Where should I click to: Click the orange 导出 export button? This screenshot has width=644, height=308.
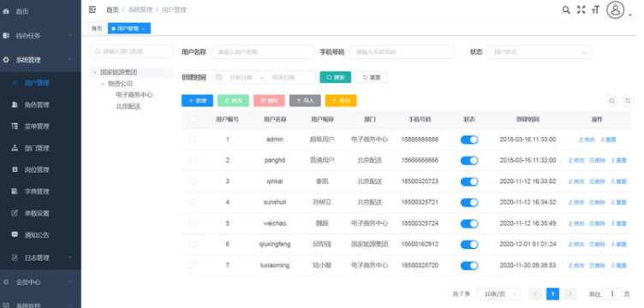click(x=341, y=100)
